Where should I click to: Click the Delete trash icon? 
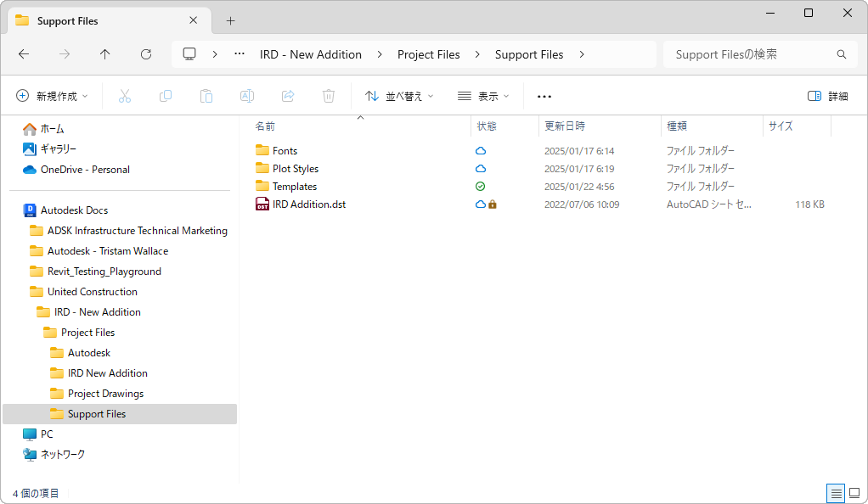point(329,96)
